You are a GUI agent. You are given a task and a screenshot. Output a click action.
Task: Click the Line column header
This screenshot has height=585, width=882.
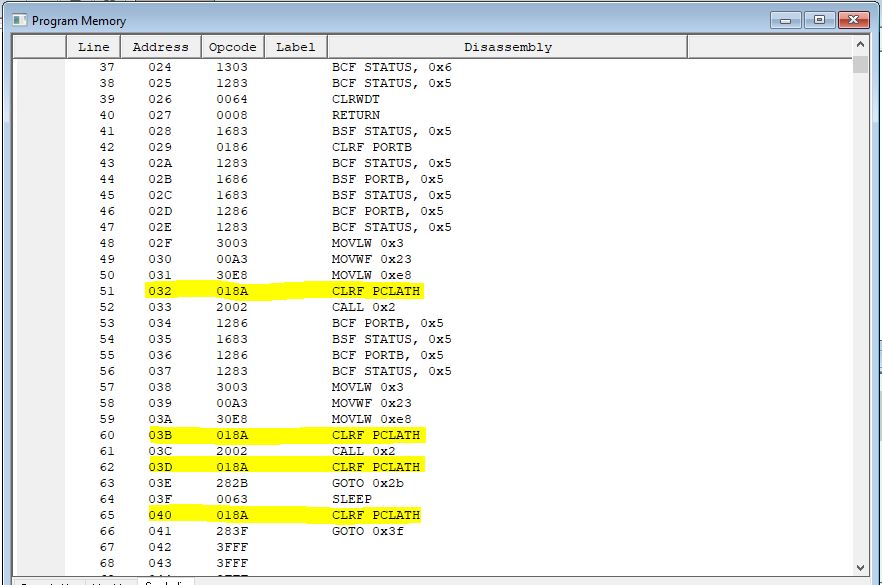tap(93, 47)
